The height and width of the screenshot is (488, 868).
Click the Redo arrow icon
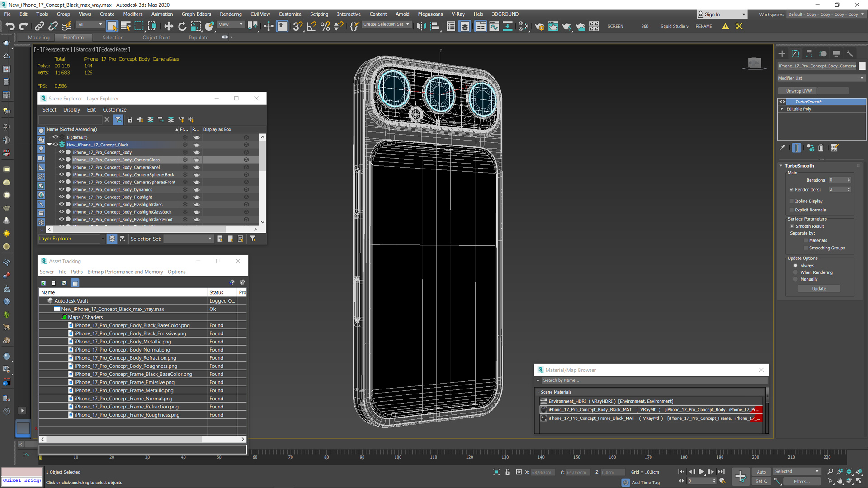point(24,26)
